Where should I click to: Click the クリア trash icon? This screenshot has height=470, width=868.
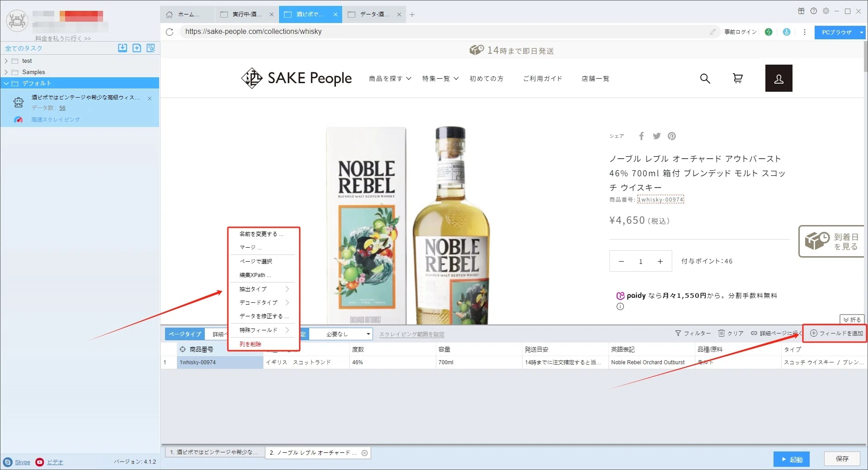click(x=722, y=333)
